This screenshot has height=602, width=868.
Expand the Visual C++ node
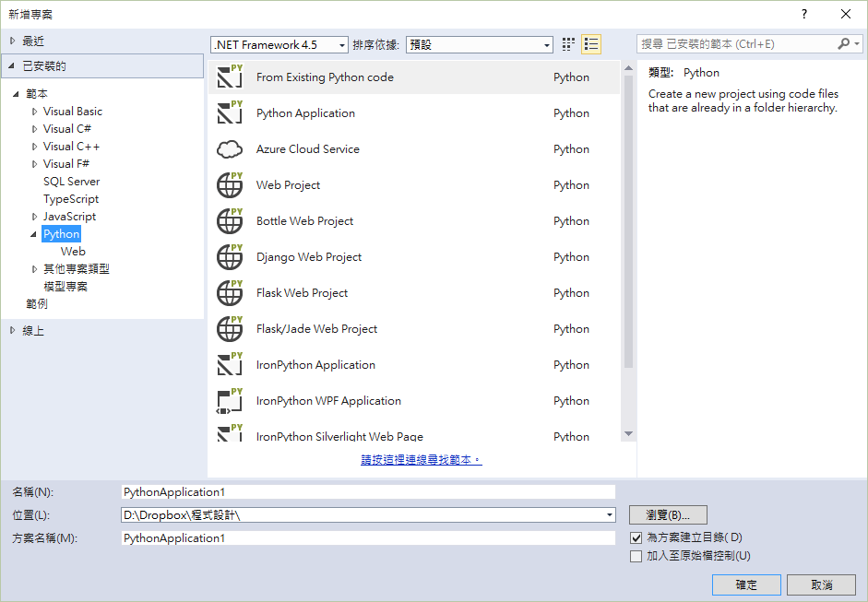(34, 147)
